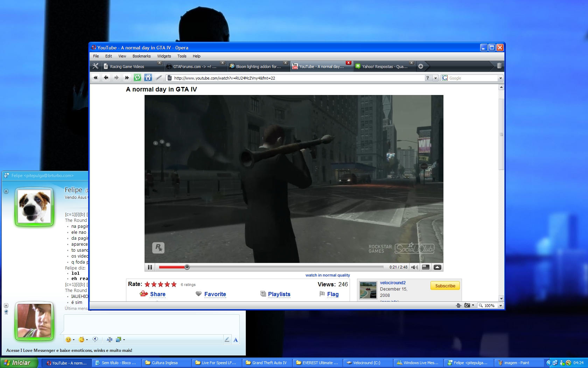Image resolution: width=588 pixels, height=368 pixels.
Task: Pause the YouTube video
Action: pyautogui.click(x=150, y=267)
